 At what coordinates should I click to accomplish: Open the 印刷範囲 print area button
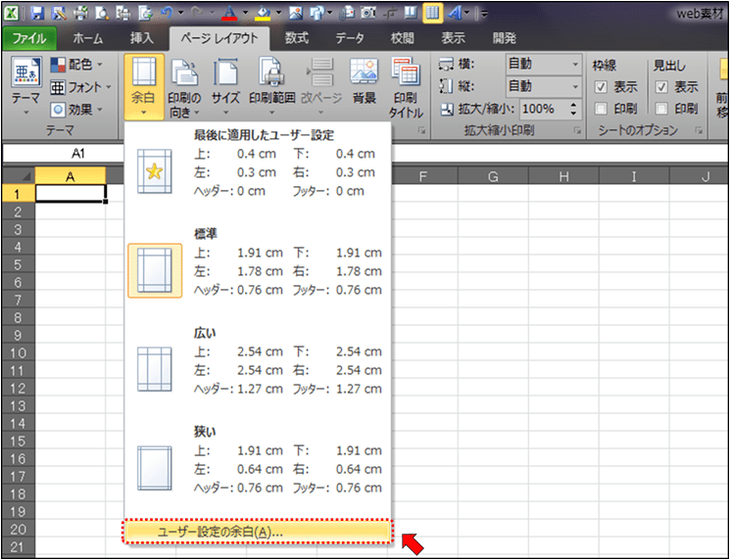tap(271, 86)
